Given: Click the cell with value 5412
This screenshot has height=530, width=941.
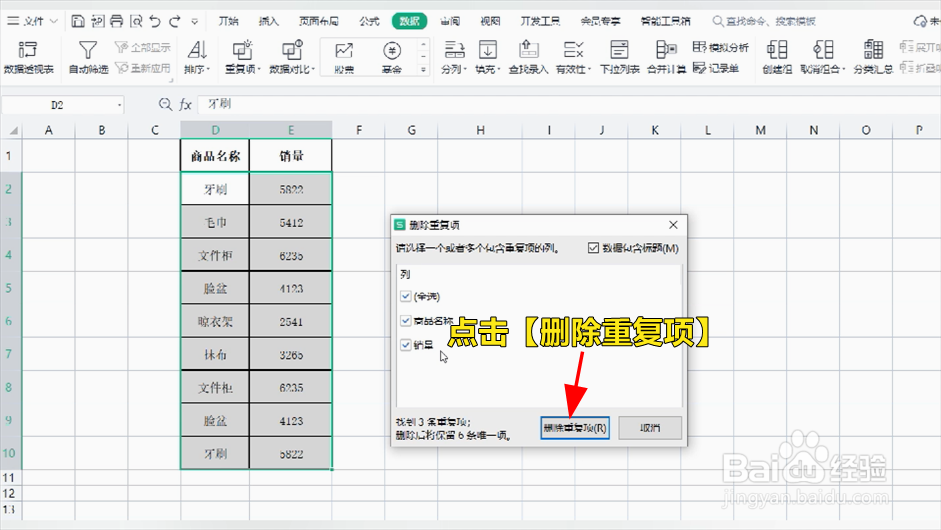Looking at the screenshot, I should pyautogui.click(x=290, y=223).
